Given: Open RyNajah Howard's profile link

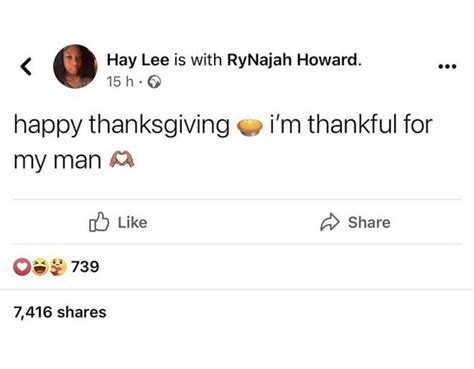Looking at the screenshot, I should pyautogui.click(x=294, y=60).
